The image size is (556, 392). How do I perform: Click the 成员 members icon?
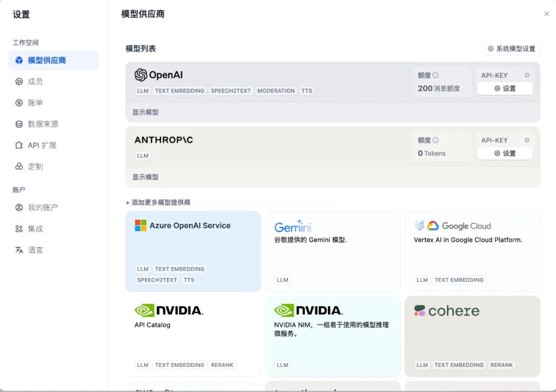19,81
